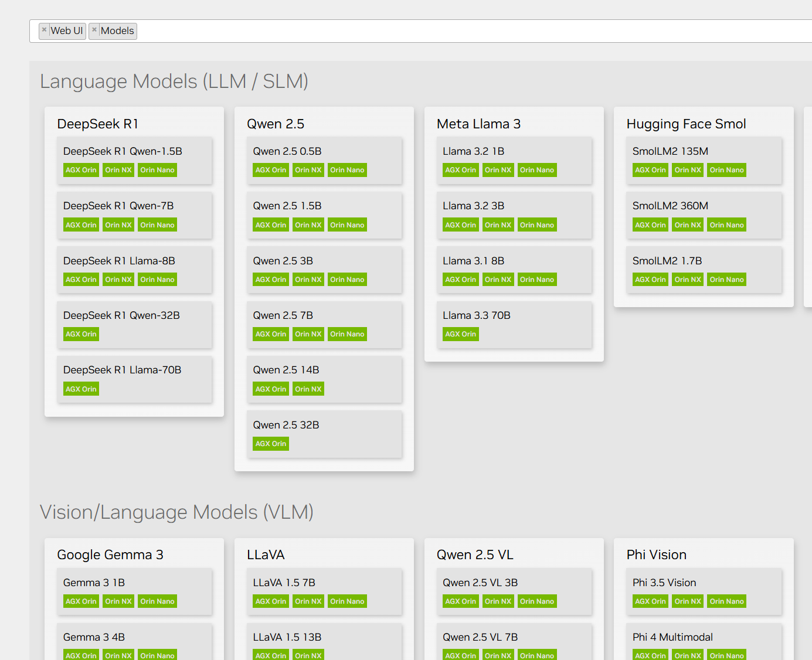Click AGX Orin badge under Llama 3.1 8B
The height and width of the screenshot is (660, 812).
(x=461, y=280)
